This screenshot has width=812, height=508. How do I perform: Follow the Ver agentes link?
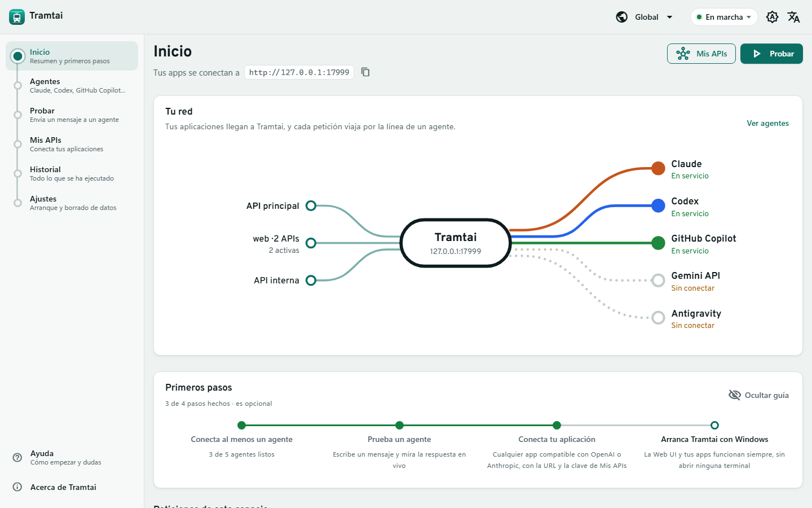[767, 123]
